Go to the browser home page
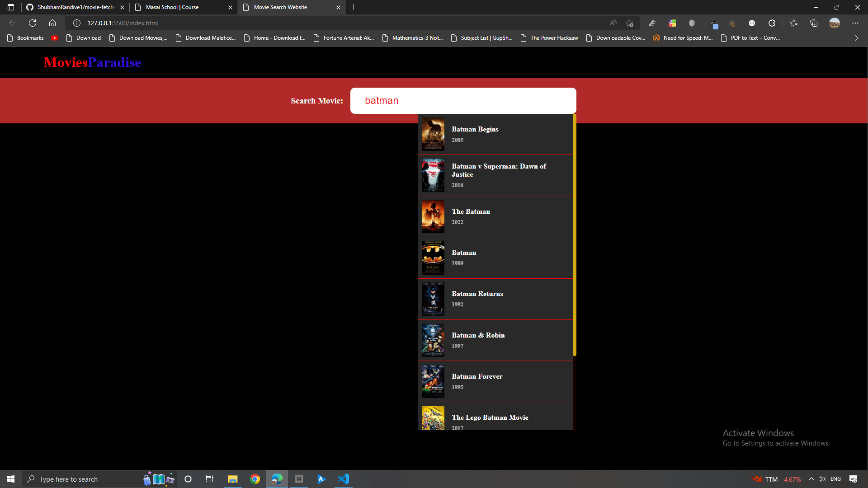The image size is (868, 488). [x=52, y=23]
